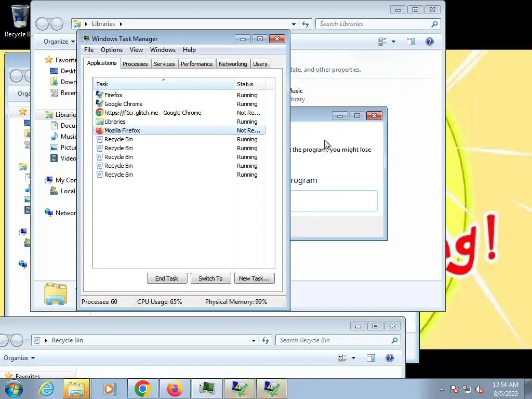This screenshot has width=532, height=399.
Task: Click Libraries in the Libraries window address breadcrumb
Action: [103, 24]
